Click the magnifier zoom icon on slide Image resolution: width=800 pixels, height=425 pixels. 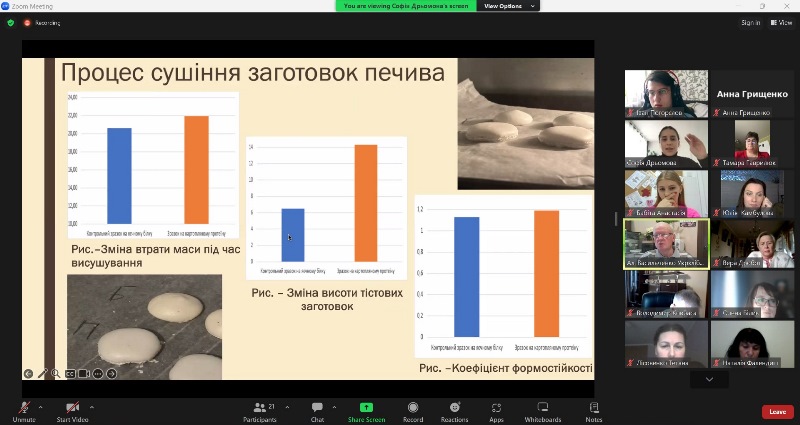coord(56,374)
